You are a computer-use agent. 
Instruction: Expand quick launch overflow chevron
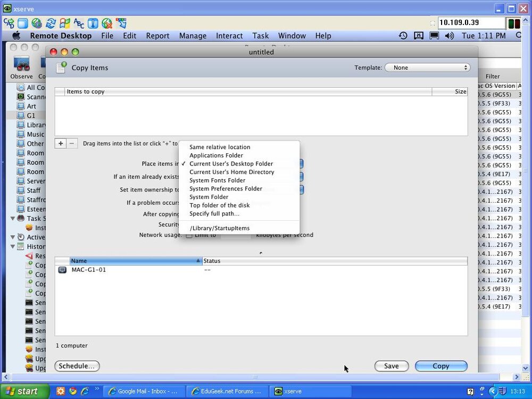97,388
